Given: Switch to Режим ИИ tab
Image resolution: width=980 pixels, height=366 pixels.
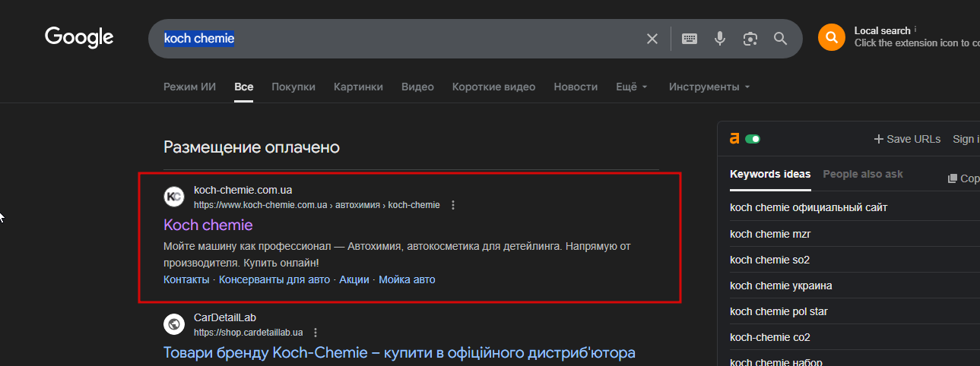Looking at the screenshot, I should pyautogui.click(x=190, y=87).
